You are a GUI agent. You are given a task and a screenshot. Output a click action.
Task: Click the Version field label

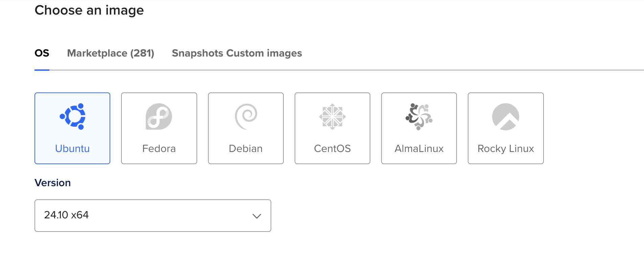[x=53, y=183]
